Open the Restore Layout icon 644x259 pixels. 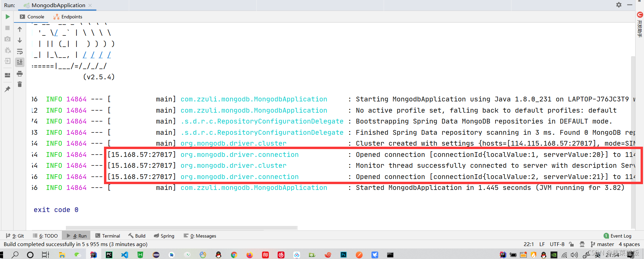[7, 75]
